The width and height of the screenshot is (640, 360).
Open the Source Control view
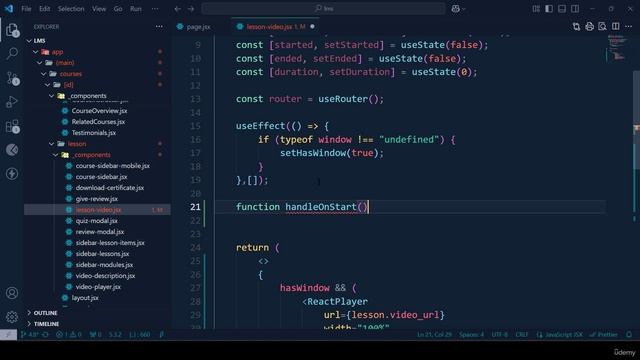coord(12,78)
